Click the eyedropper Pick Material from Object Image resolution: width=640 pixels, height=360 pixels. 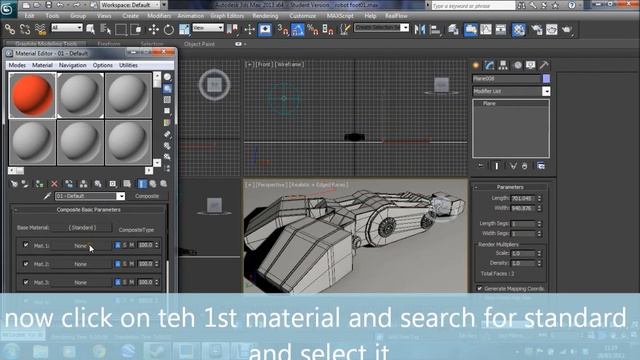47,196
